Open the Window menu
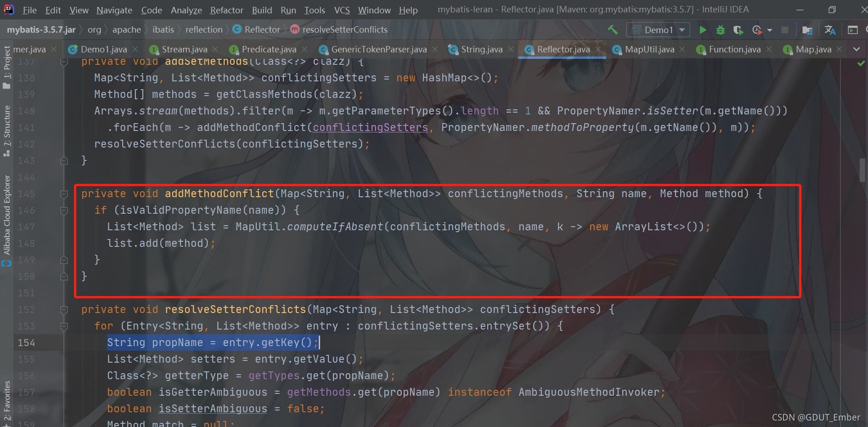This screenshot has height=427, width=868. 374,10
